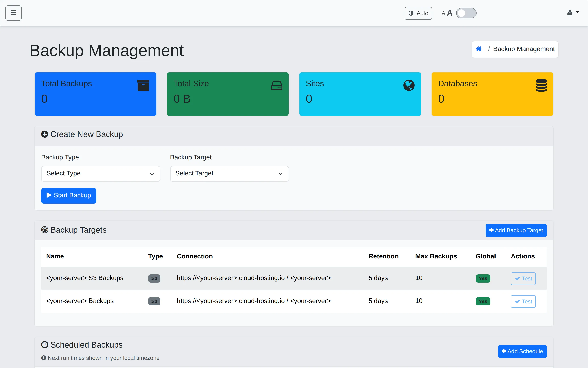Click clock icon beside Scheduled Backups
Screen dimensions: 588x368
pos(45,345)
